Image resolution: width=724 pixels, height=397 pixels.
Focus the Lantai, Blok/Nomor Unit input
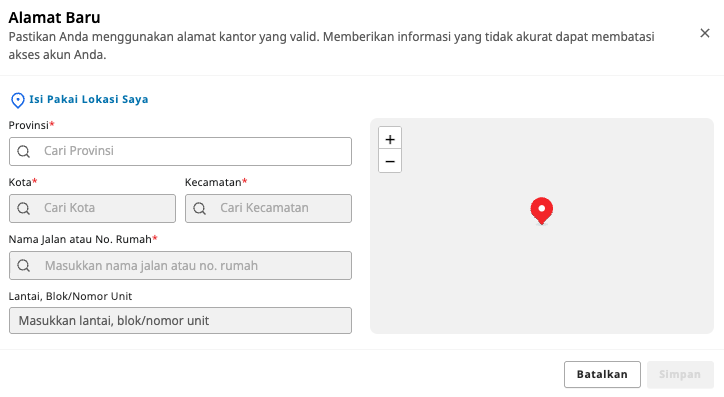click(x=180, y=321)
